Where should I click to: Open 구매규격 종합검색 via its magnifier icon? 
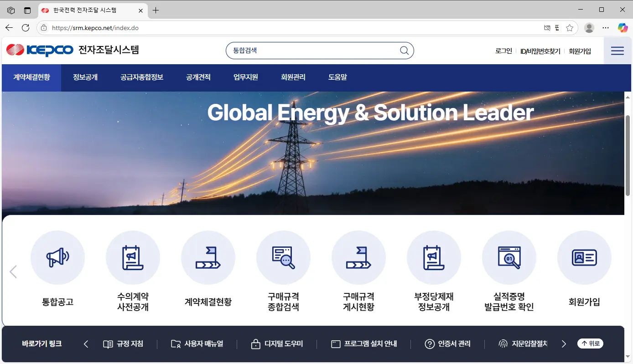(284, 257)
